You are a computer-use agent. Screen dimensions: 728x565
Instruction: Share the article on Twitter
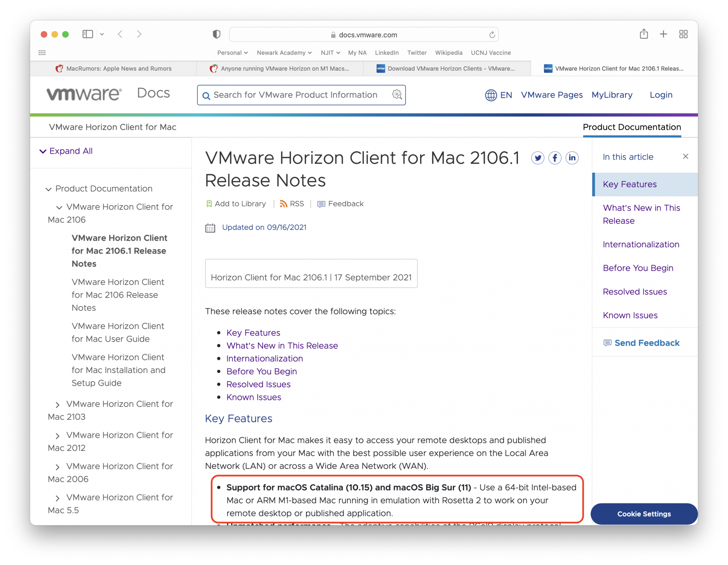coord(538,158)
